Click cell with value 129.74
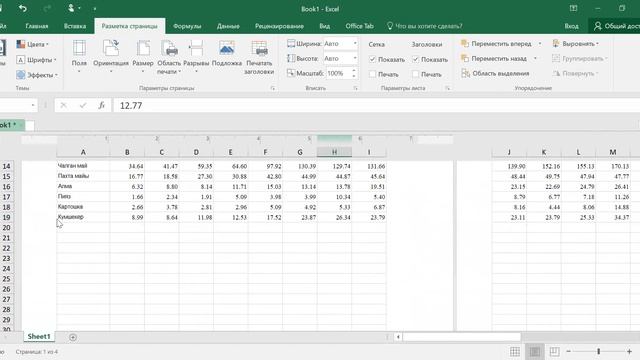 pos(334,166)
